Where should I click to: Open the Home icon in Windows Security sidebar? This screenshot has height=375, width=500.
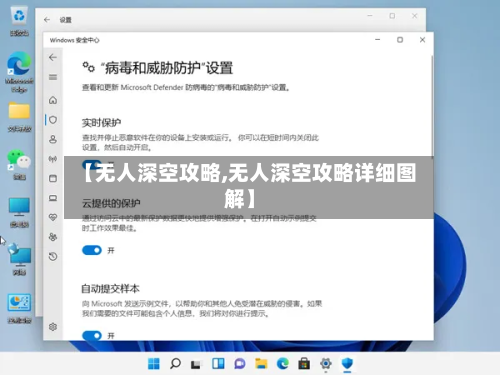(x=53, y=100)
